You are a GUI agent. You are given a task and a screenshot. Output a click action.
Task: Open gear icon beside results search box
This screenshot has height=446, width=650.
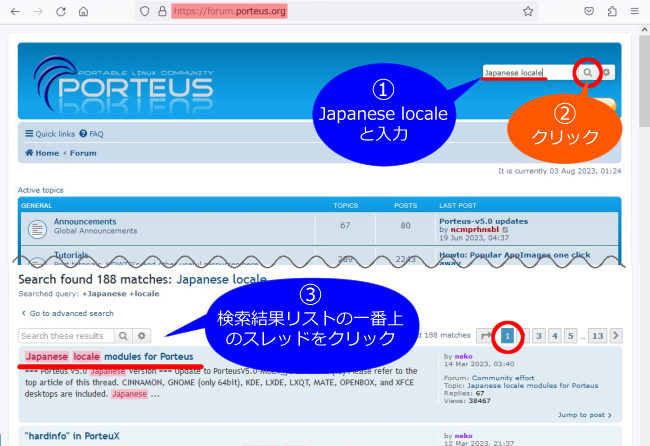(142, 336)
